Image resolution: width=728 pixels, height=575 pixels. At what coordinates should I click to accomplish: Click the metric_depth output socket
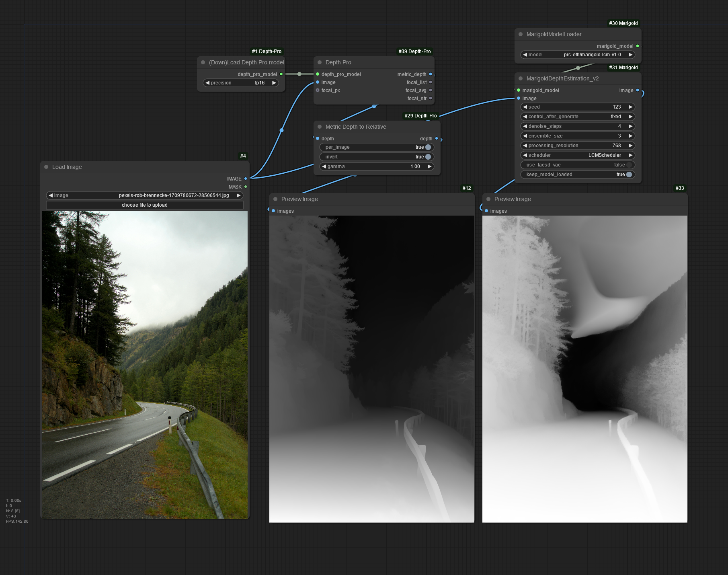pyautogui.click(x=431, y=74)
